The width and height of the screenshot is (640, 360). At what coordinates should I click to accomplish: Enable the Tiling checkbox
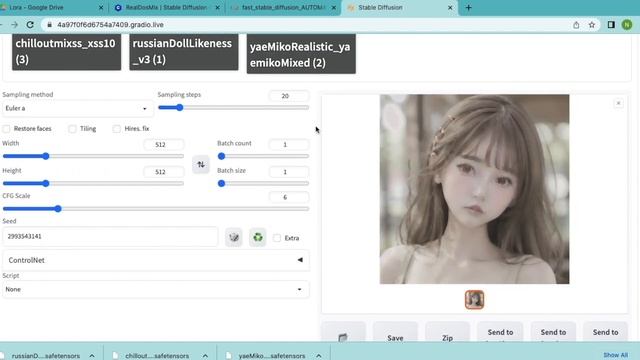click(x=72, y=129)
